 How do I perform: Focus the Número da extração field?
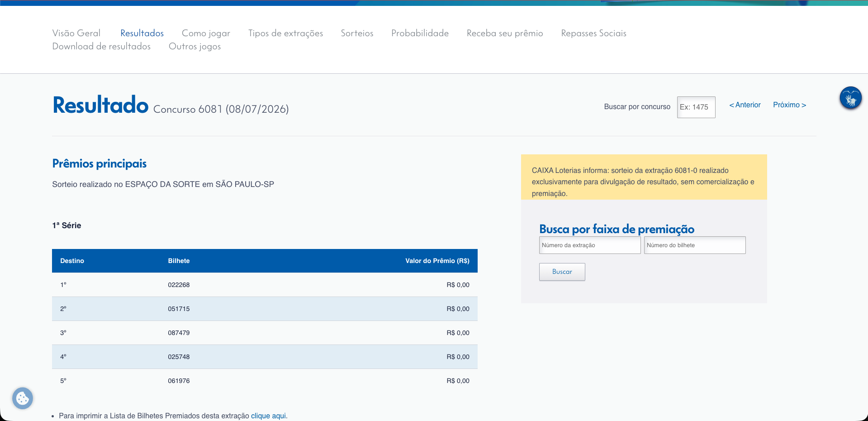pos(590,245)
